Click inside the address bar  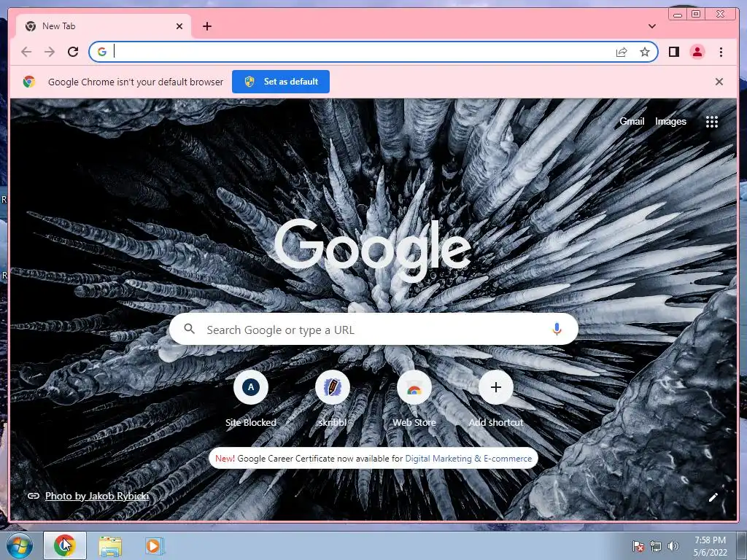click(373, 52)
